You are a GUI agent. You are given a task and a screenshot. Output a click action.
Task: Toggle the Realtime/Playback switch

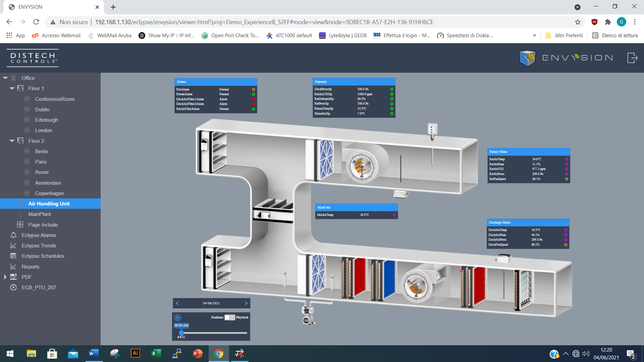230,317
